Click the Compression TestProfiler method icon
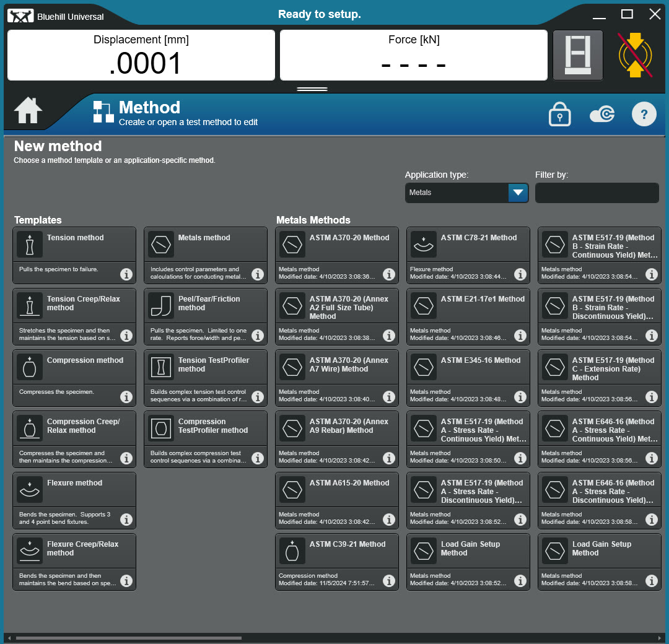The width and height of the screenshot is (669, 644). [x=161, y=429]
